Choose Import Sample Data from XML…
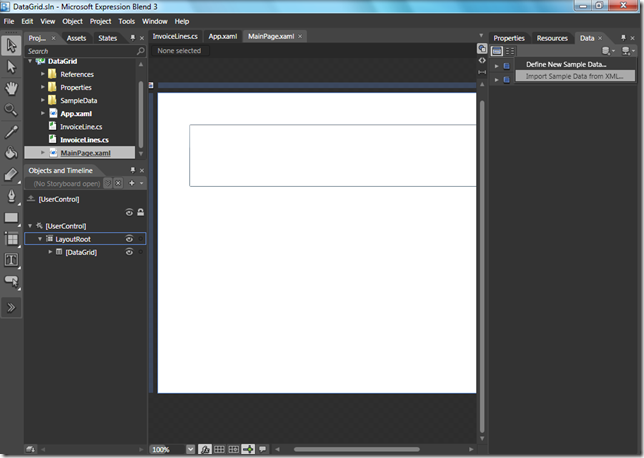Image resolution: width=644 pixels, height=458 pixels. click(575, 76)
